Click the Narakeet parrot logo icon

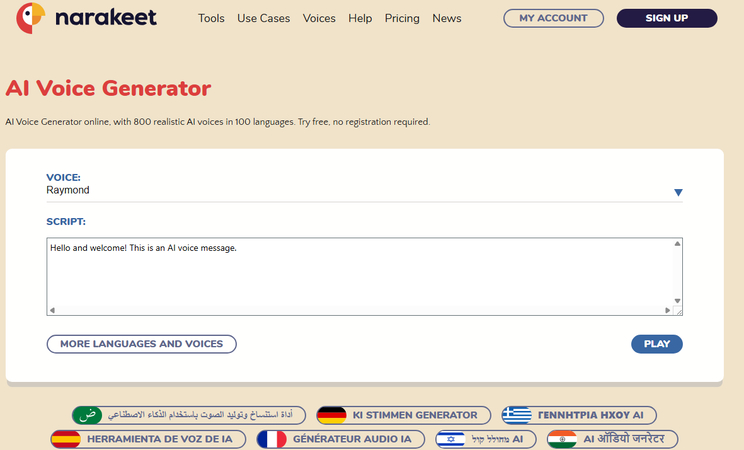[30, 18]
